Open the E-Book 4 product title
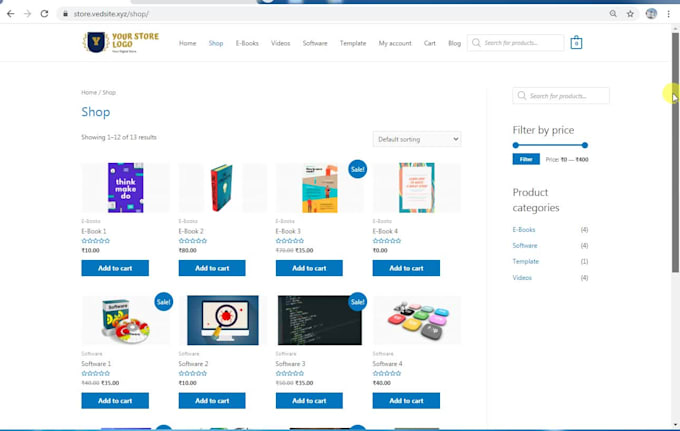The image size is (680, 431). pyautogui.click(x=385, y=231)
